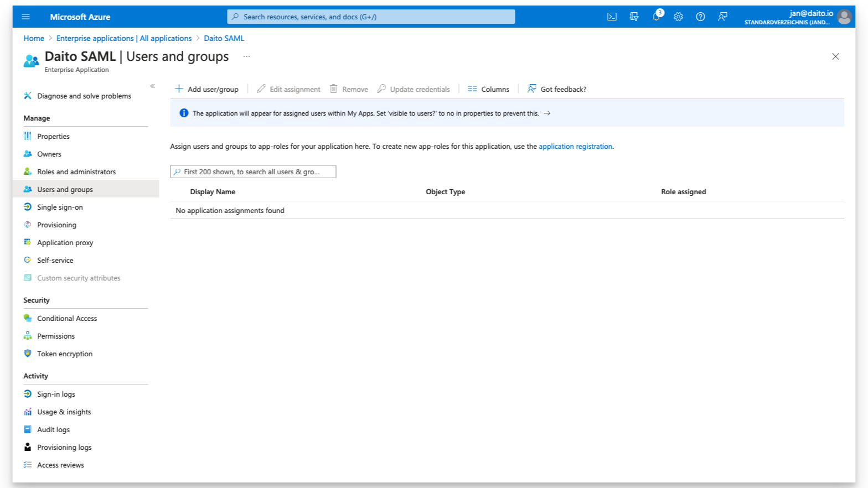Open Columns selector
Screen dimensions: 868x488
tap(488, 89)
